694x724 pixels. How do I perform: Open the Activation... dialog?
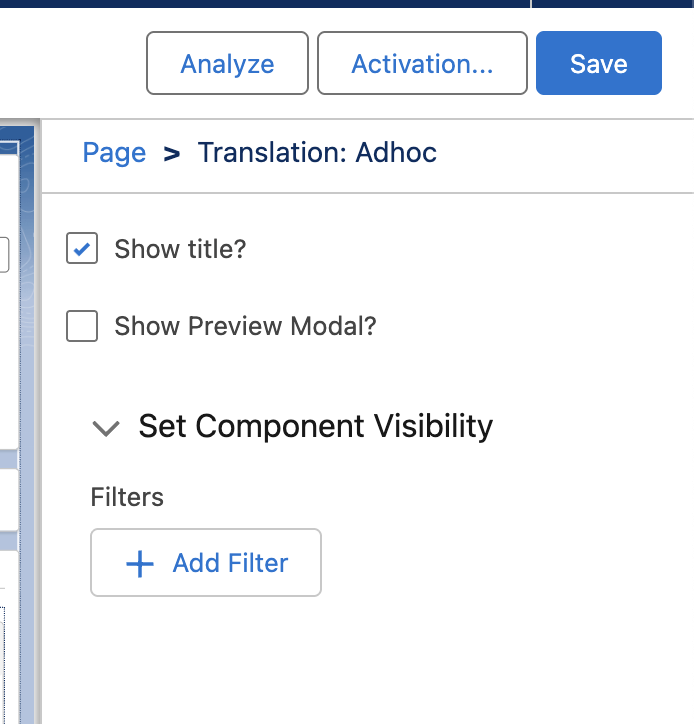(x=422, y=64)
